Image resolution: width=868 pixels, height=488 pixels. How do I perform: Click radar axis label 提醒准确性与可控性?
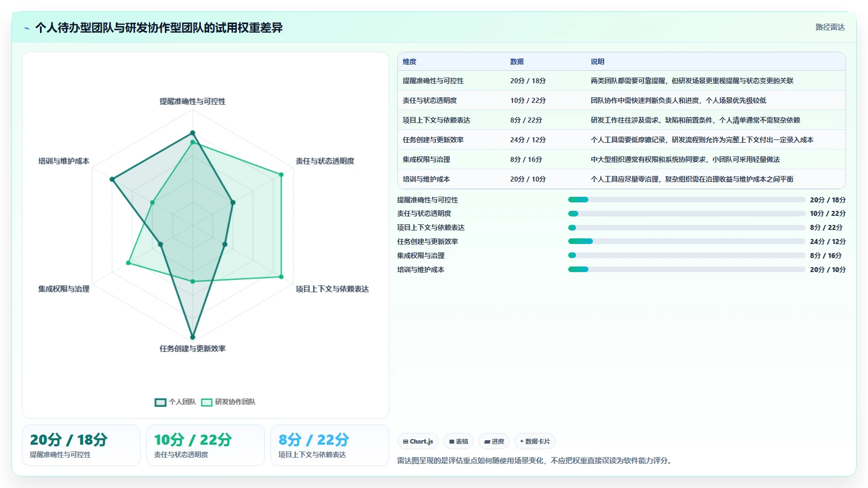pos(192,101)
